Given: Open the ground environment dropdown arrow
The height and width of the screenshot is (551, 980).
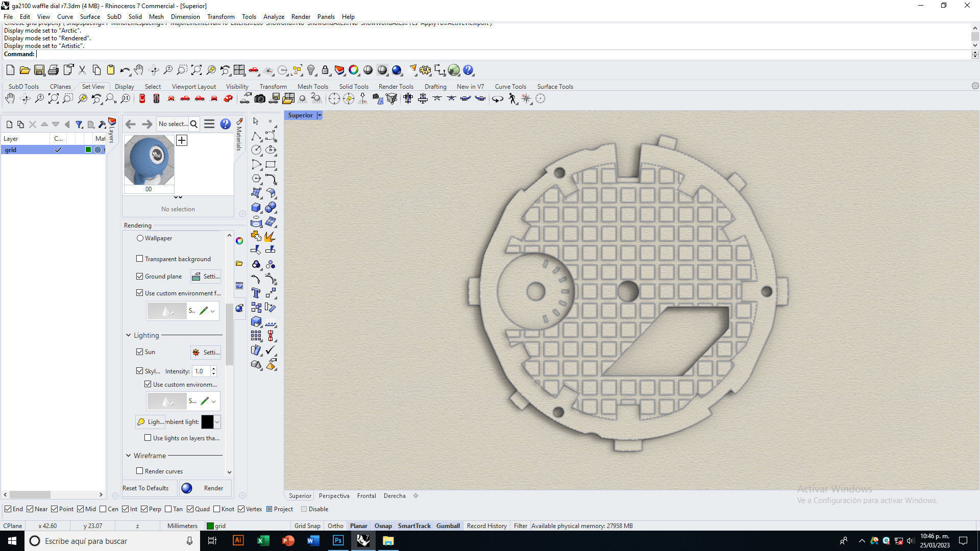Looking at the screenshot, I should [213, 311].
